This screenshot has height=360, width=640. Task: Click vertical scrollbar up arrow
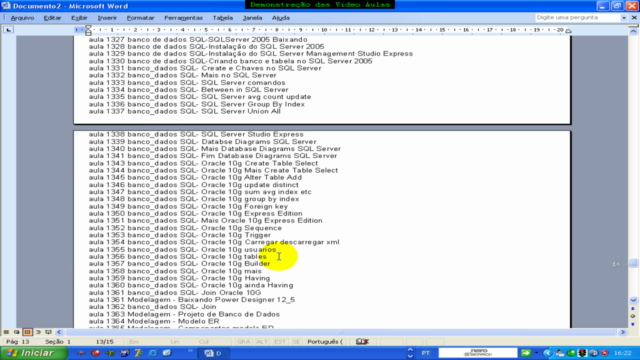point(633,31)
